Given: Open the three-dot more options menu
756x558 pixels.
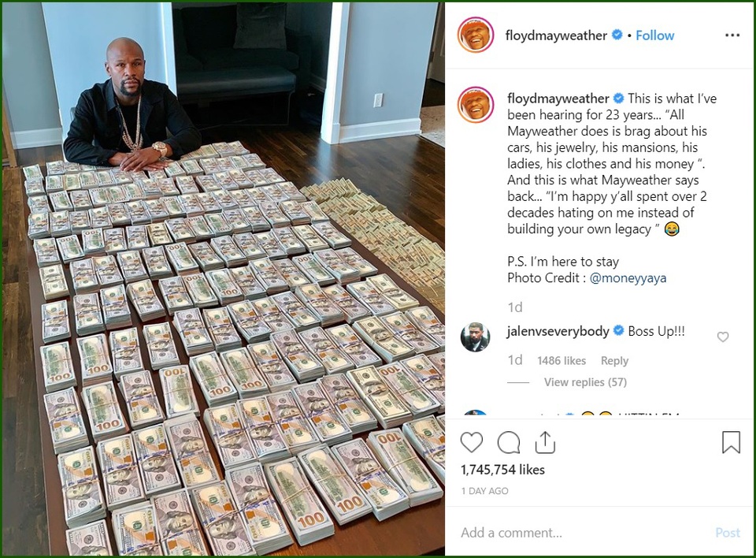Looking at the screenshot, I should pyautogui.click(x=732, y=35).
